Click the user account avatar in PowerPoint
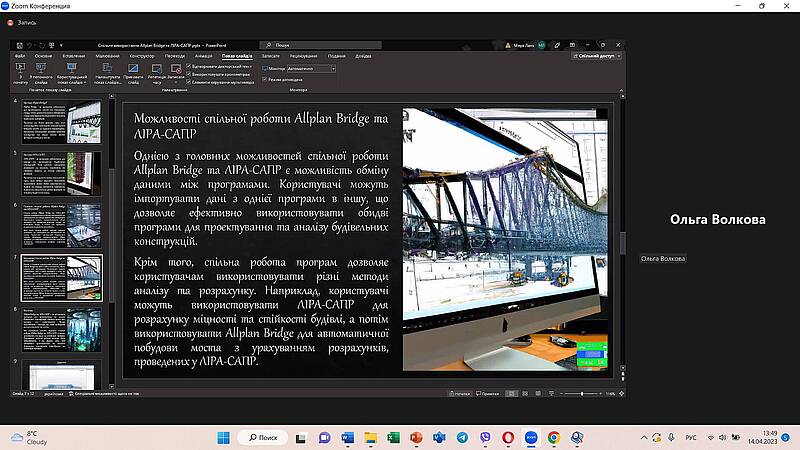The image size is (800, 450). pos(541,45)
